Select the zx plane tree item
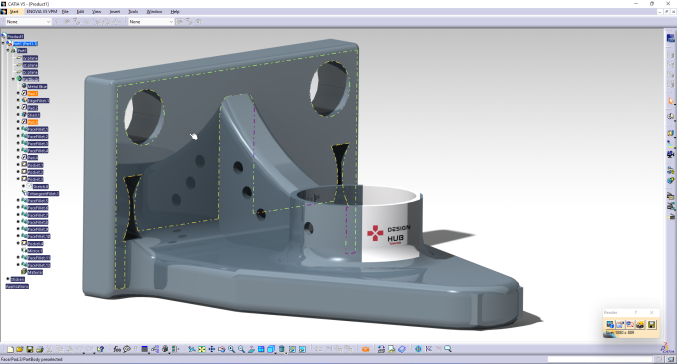 pyautogui.click(x=30, y=72)
